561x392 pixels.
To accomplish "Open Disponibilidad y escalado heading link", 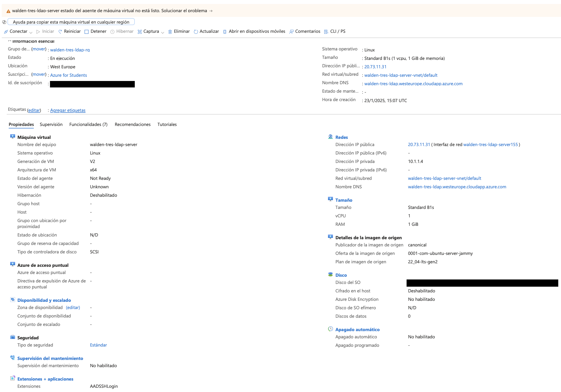I will [44, 300].
